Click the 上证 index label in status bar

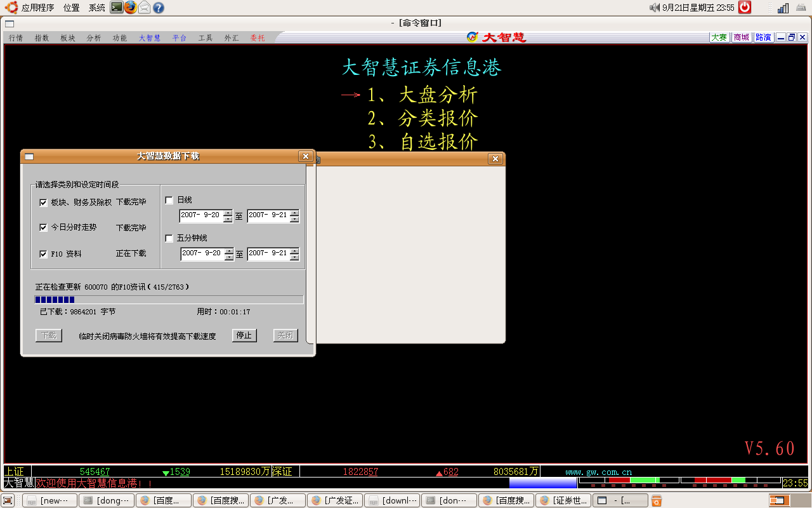click(x=14, y=471)
